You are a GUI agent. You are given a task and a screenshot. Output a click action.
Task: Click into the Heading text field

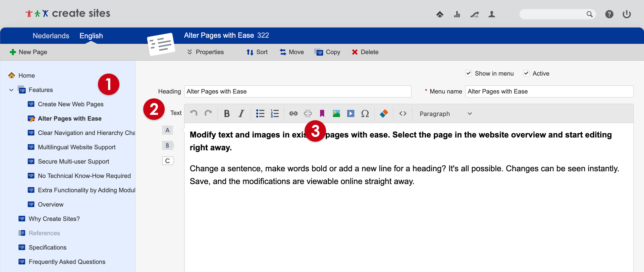[x=298, y=91]
